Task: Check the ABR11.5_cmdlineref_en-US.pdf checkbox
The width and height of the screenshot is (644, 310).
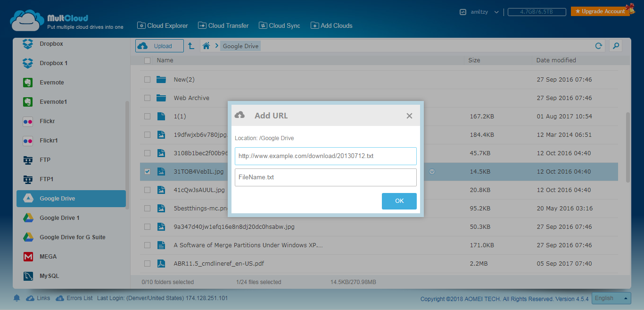Action: pos(147,263)
